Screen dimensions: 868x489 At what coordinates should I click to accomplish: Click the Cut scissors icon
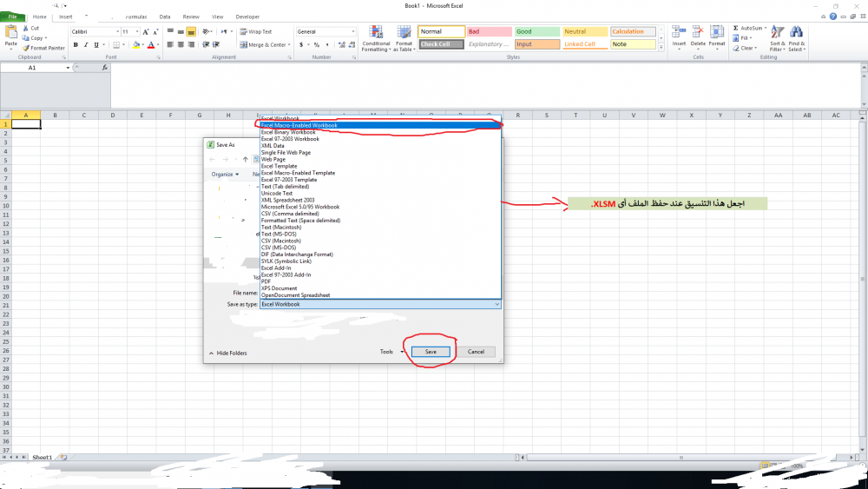(25, 28)
